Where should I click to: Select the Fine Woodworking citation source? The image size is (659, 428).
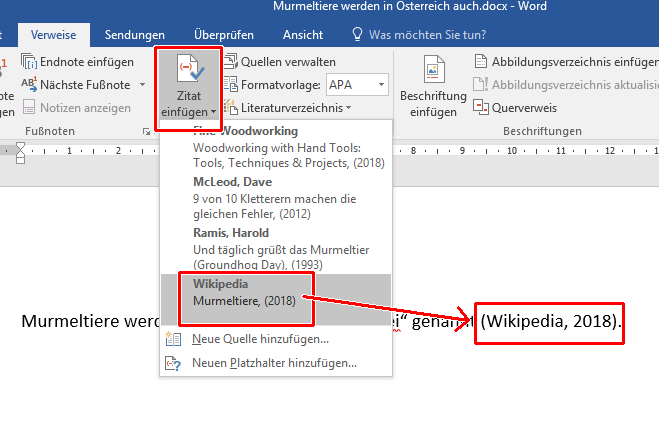click(x=276, y=147)
